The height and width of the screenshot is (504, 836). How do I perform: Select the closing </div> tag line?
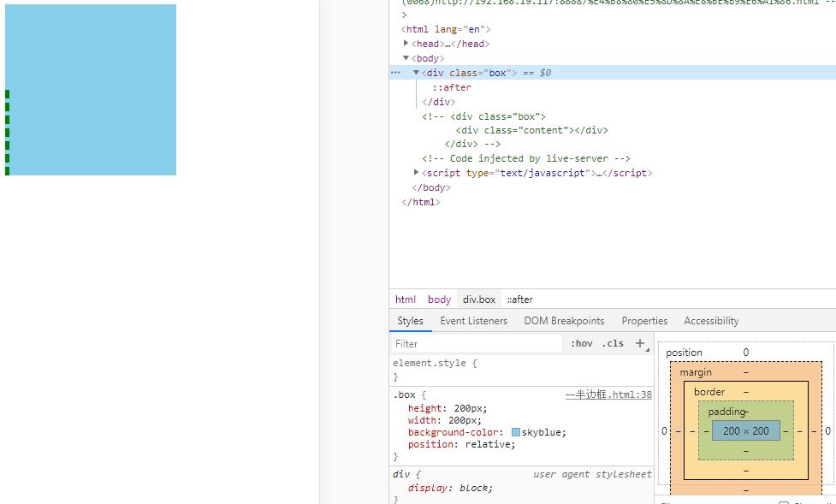pyautogui.click(x=439, y=101)
